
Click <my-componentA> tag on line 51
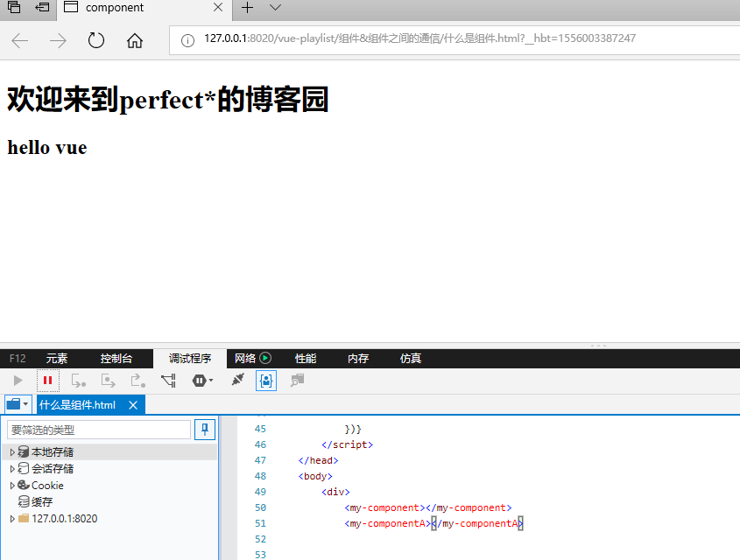click(x=387, y=523)
